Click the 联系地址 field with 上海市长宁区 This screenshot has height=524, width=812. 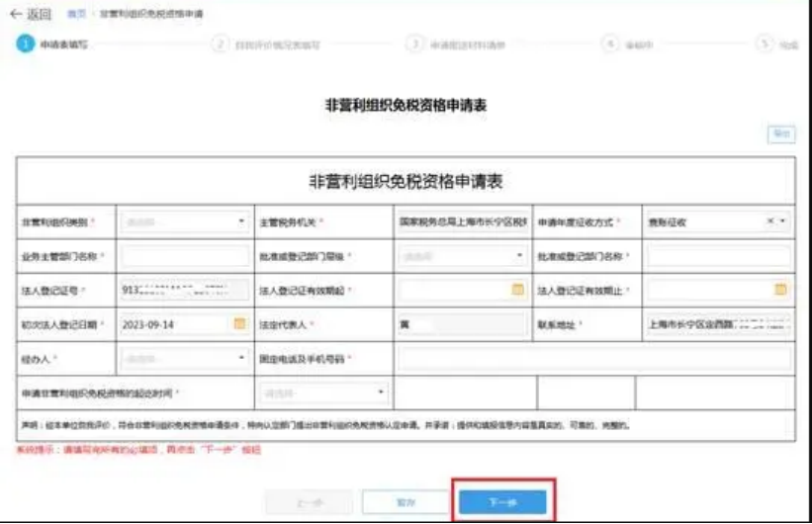pos(718,324)
